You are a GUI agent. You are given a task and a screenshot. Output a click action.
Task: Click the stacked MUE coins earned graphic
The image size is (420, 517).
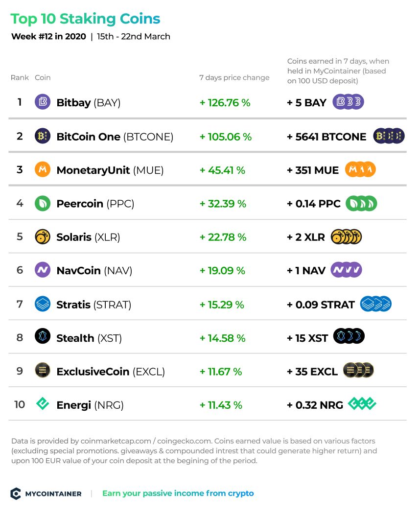point(360,169)
